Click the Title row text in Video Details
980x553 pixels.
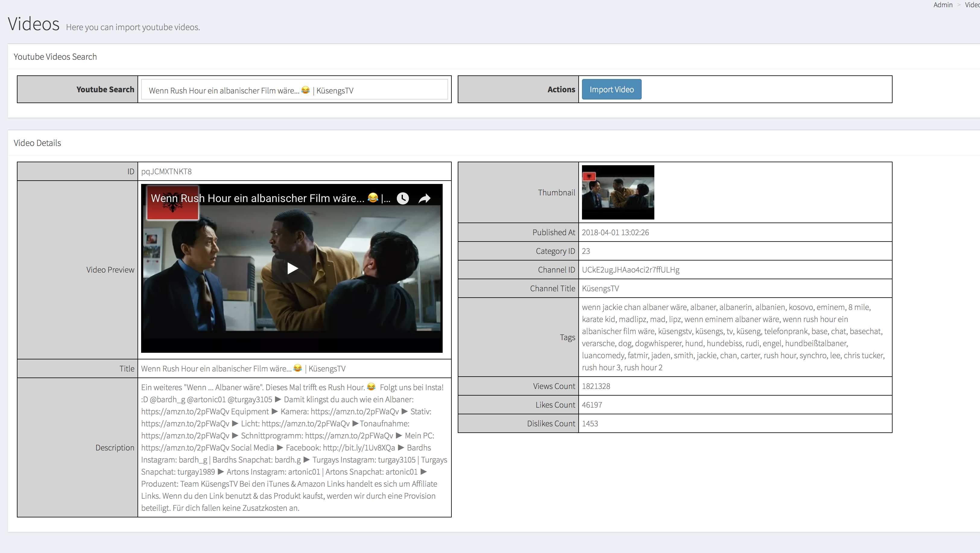243,368
